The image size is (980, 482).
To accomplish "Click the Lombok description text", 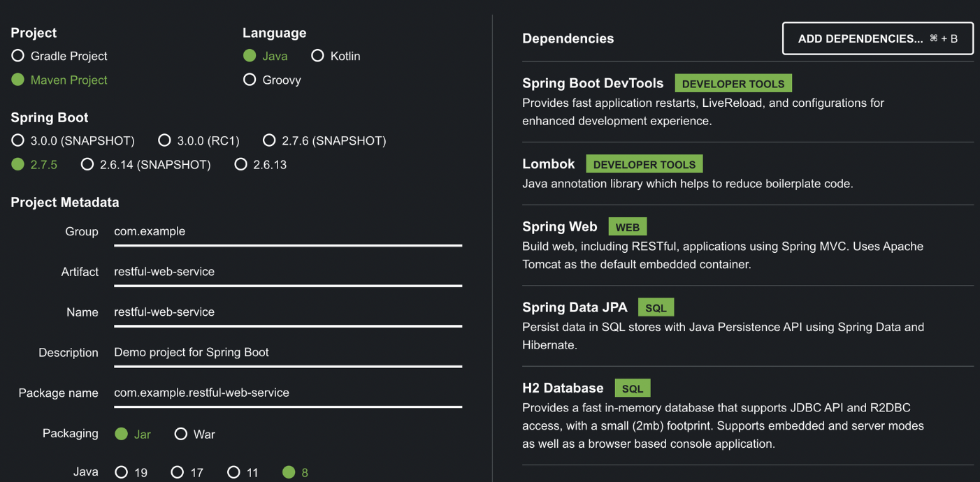I will click(688, 184).
